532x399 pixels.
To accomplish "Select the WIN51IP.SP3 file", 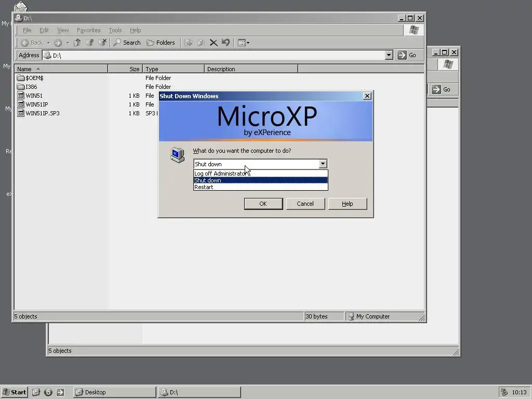I will point(38,113).
